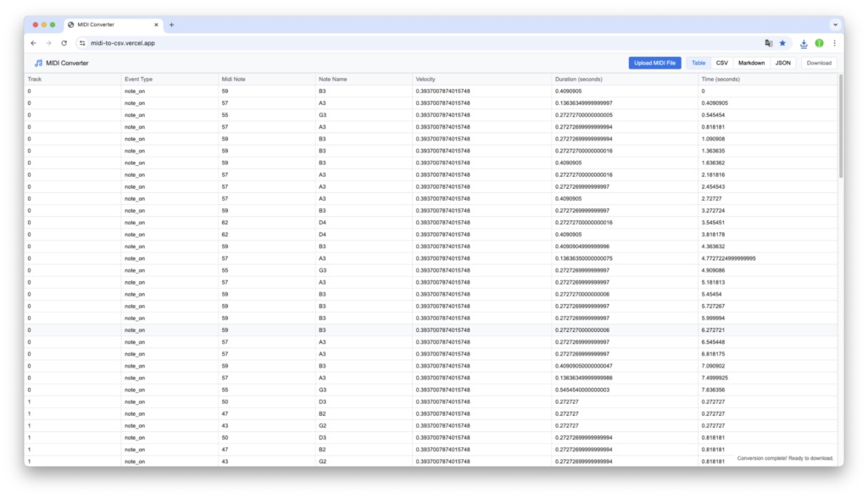Click the MIDI Converter music note logo
The image size is (868, 498).
[x=38, y=63]
